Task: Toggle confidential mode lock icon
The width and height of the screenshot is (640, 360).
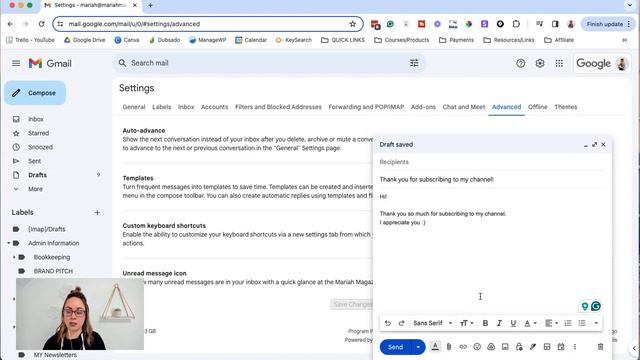Action: (x=519, y=347)
